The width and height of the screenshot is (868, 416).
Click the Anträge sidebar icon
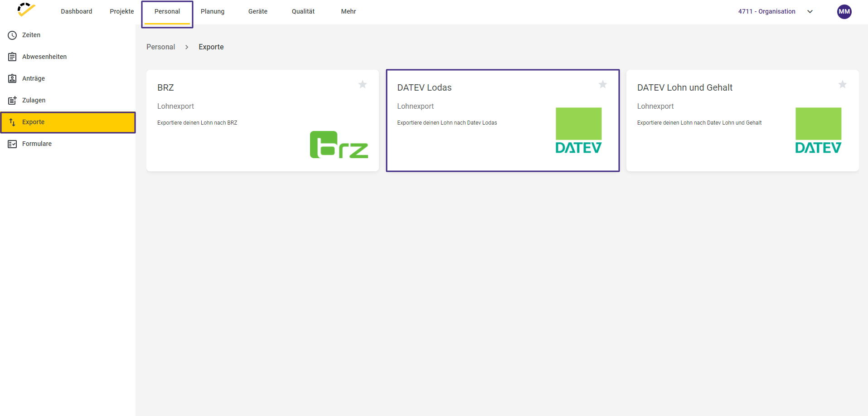[x=12, y=78]
